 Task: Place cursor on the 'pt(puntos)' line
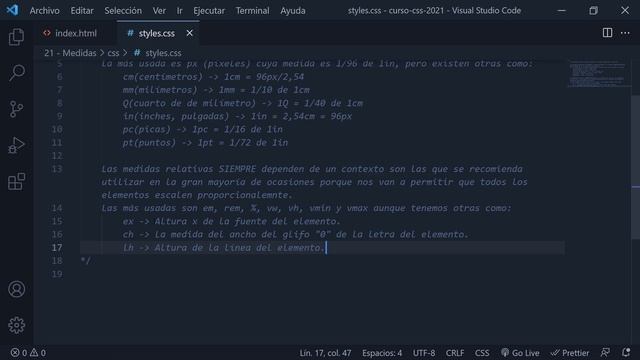[205, 142]
